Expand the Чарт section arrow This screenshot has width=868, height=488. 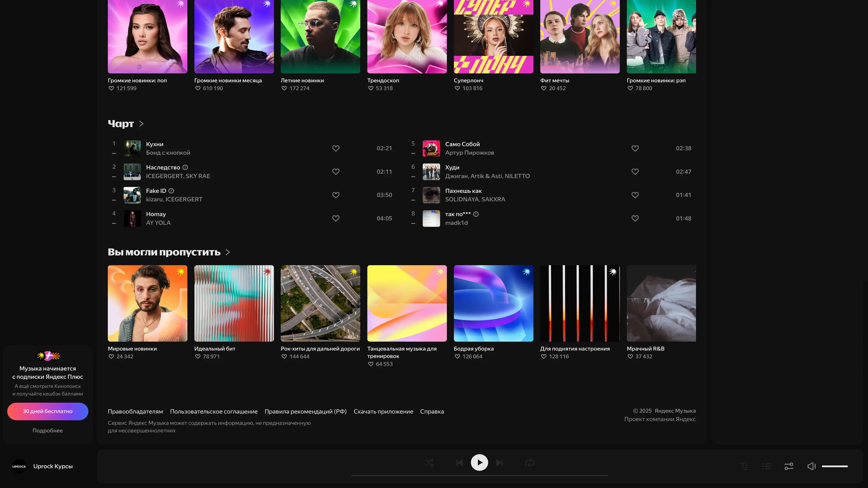point(141,124)
